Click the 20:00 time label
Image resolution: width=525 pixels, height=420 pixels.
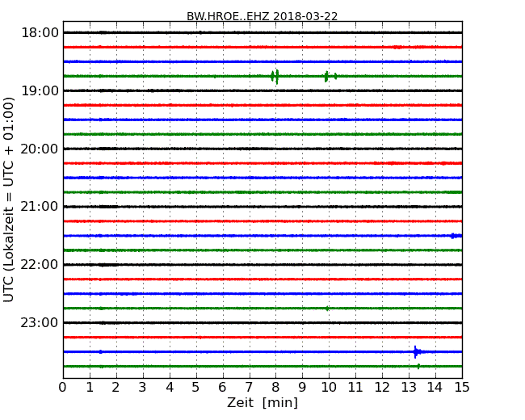pos(40,149)
